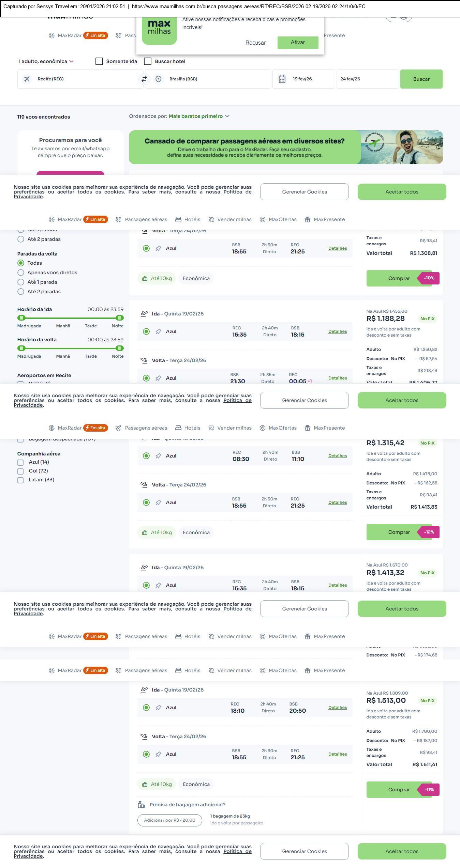Image resolution: width=460 pixels, height=868 pixels.
Task: Click the destination location pin icon
Action: click(x=158, y=79)
